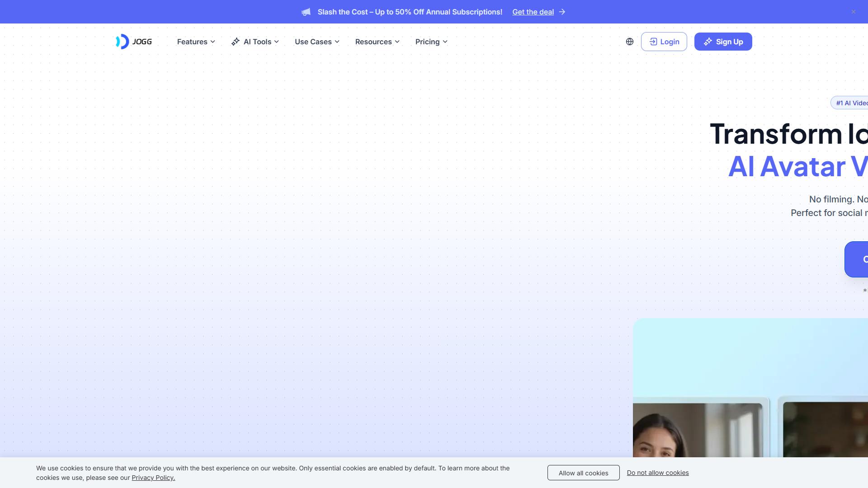Click the login door icon
Image resolution: width=868 pixels, height=488 pixels.
click(653, 42)
